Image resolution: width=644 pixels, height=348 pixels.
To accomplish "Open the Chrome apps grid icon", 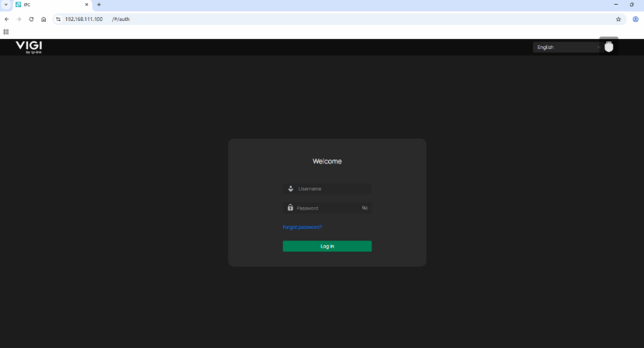I will click(6, 32).
